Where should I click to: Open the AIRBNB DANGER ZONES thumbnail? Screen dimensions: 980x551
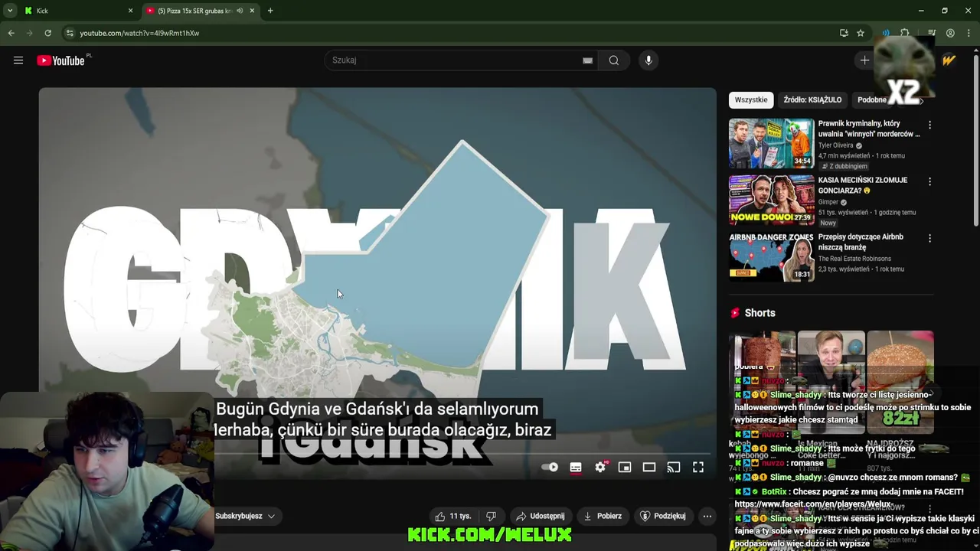[771, 256]
